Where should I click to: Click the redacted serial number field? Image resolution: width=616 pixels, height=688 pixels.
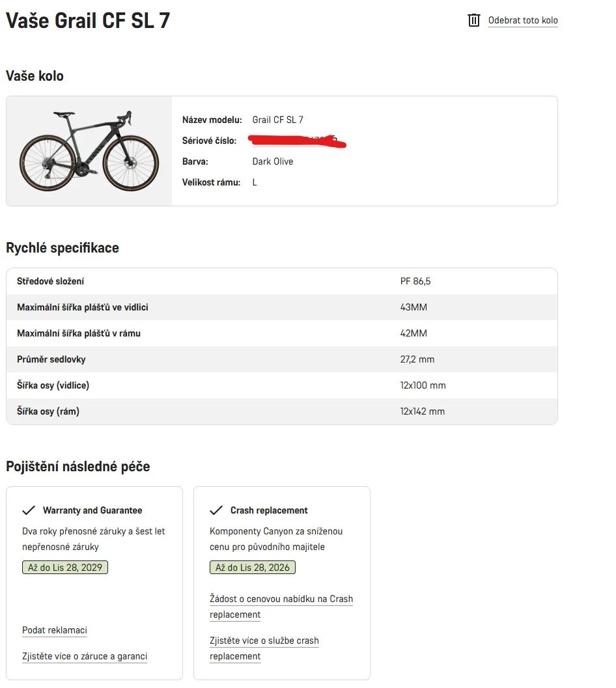[296, 140]
